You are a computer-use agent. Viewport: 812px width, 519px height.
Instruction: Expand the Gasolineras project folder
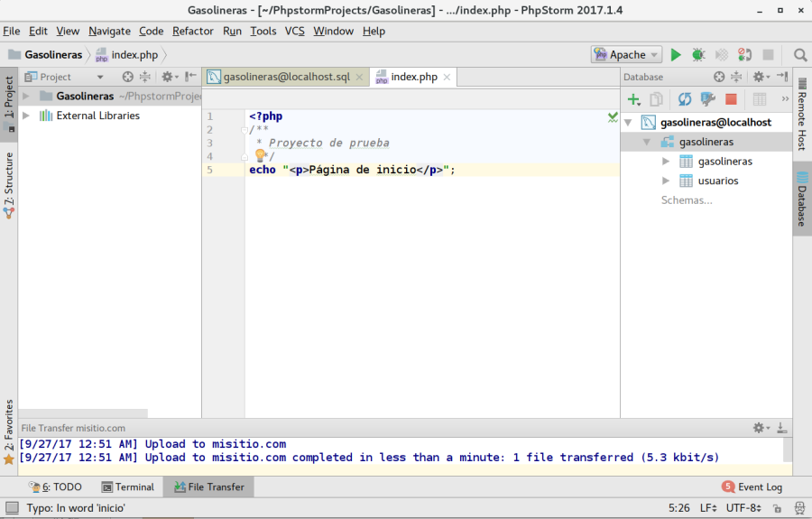pyautogui.click(x=25, y=96)
